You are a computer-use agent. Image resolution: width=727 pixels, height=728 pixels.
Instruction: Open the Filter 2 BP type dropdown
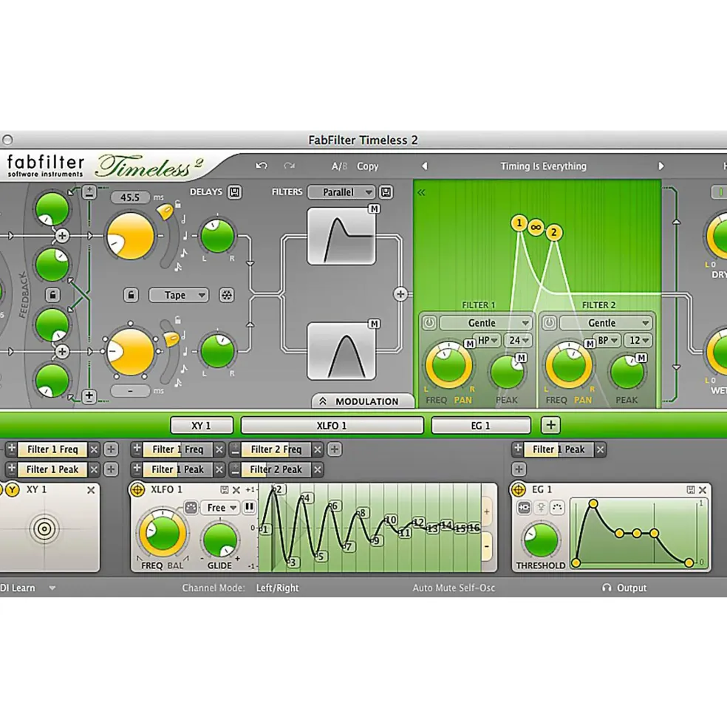[x=607, y=340]
